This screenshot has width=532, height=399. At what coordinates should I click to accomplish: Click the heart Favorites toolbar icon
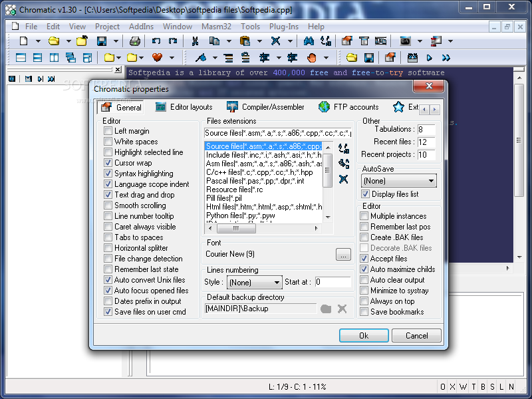(157, 58)
